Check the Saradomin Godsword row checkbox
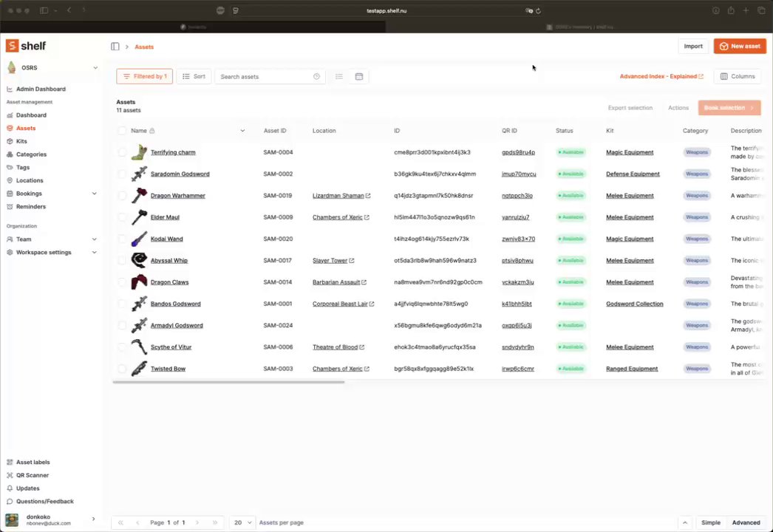Screen dimensions: 773x532 (x=122, y=174)
